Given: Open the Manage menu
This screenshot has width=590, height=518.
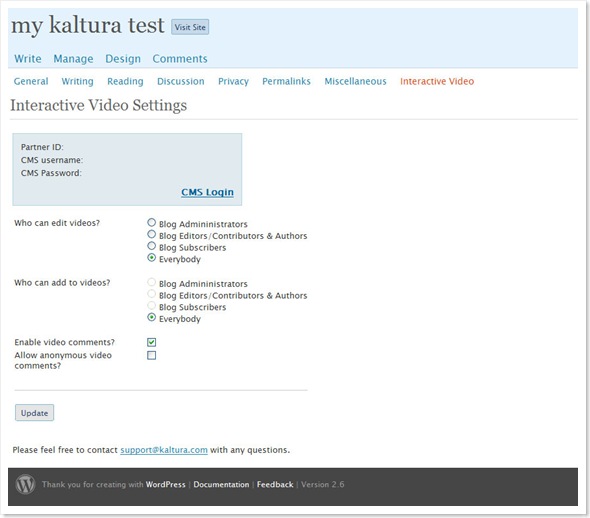Looking at the screenshot, I should (73, 59).
